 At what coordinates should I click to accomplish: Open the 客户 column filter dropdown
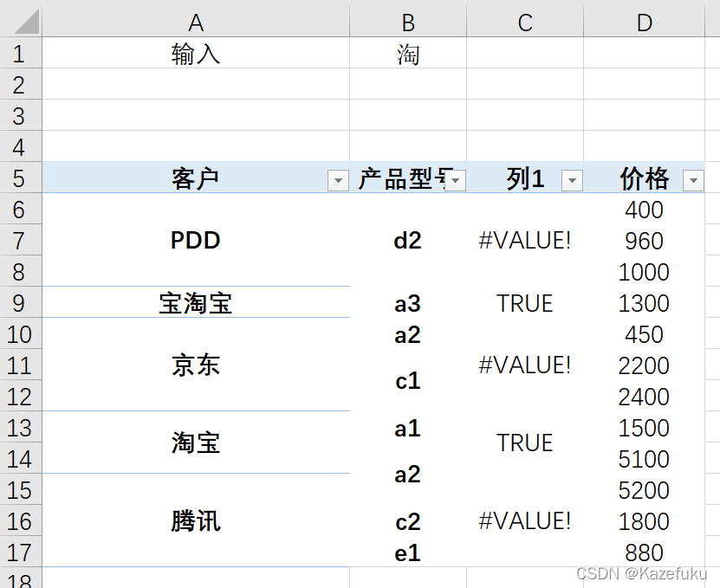[338, 180]
